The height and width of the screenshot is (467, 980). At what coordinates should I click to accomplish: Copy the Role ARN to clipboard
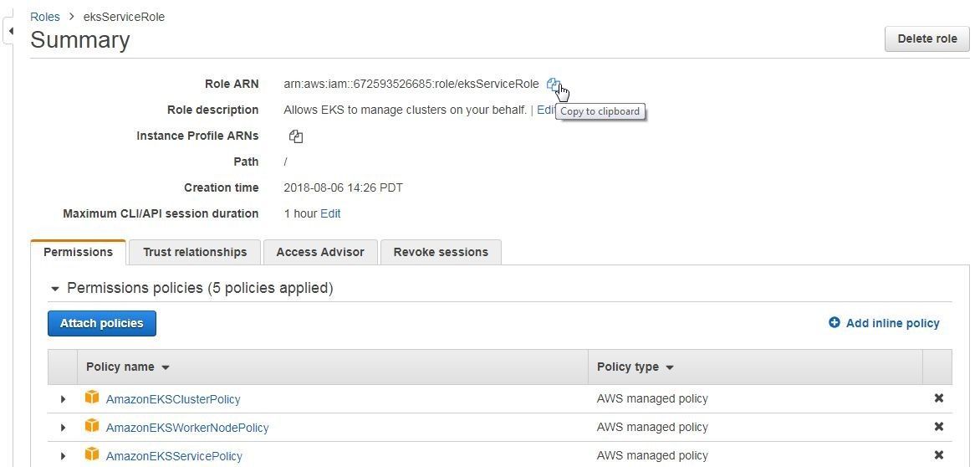point(553,84)
